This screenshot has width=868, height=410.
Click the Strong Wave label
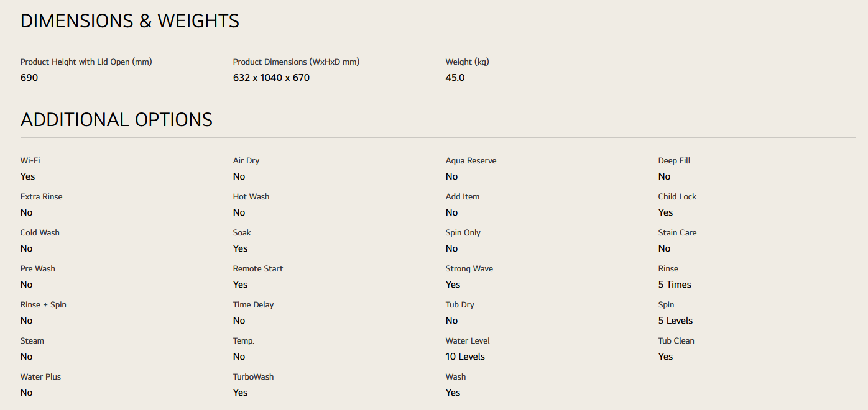coord(469,268)
